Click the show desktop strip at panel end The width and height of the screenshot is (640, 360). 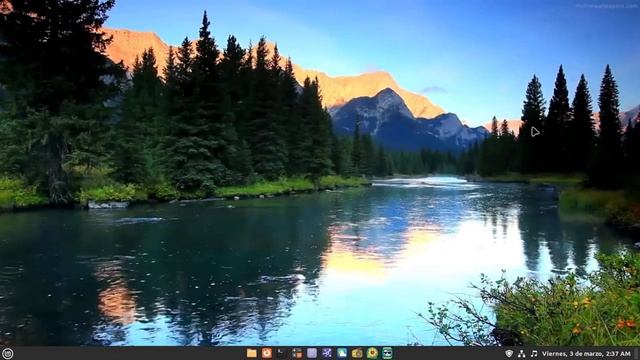637,353
